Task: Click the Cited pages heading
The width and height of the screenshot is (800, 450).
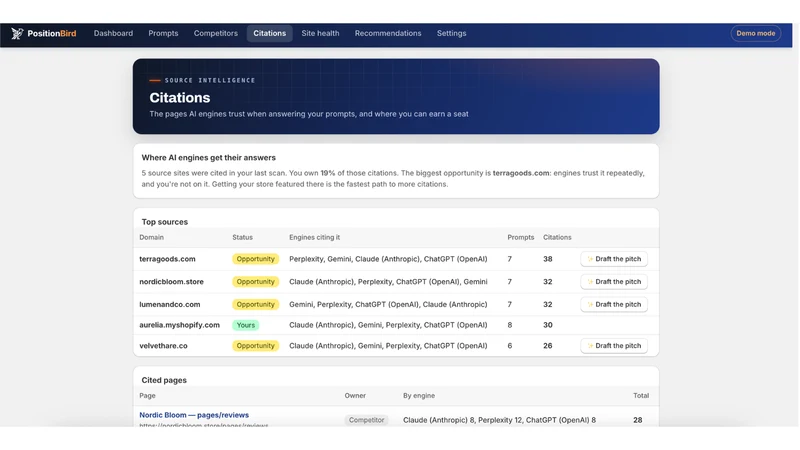Action: pos(164,380)
